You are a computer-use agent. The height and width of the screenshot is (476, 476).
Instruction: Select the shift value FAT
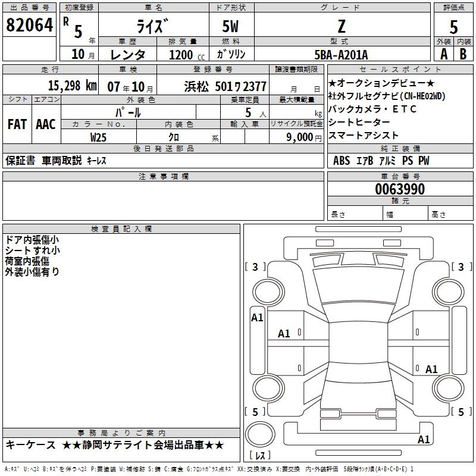pos(17,124)
